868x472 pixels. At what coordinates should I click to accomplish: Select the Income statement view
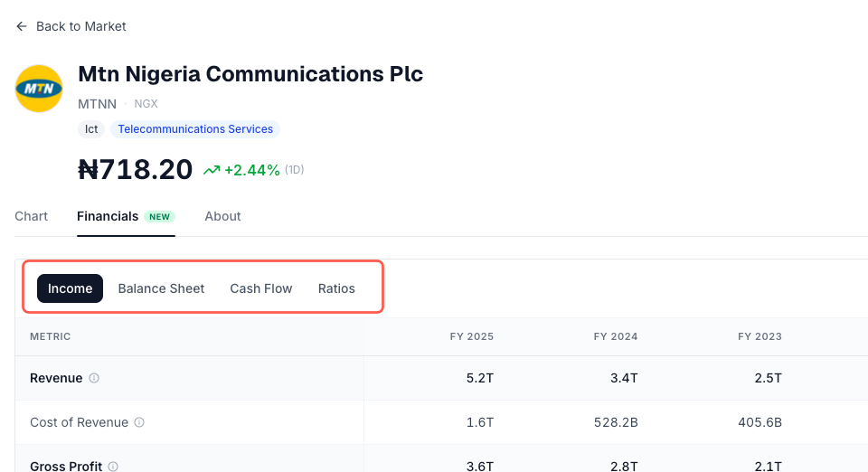click(71, 288)
